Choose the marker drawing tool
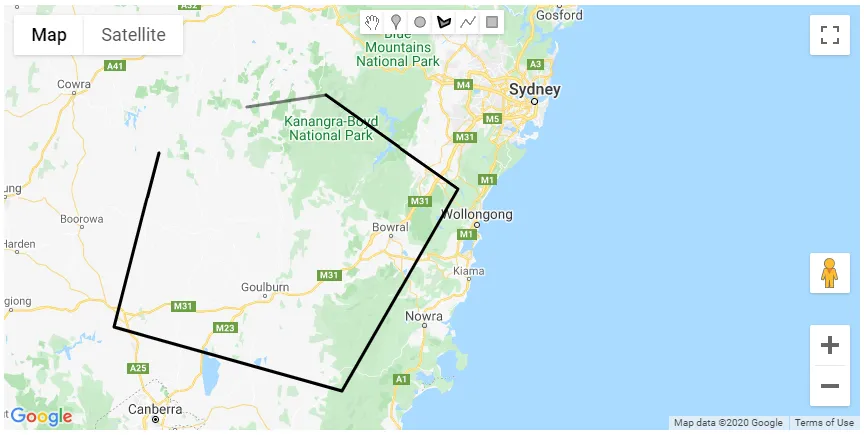 tap(396, 22)
